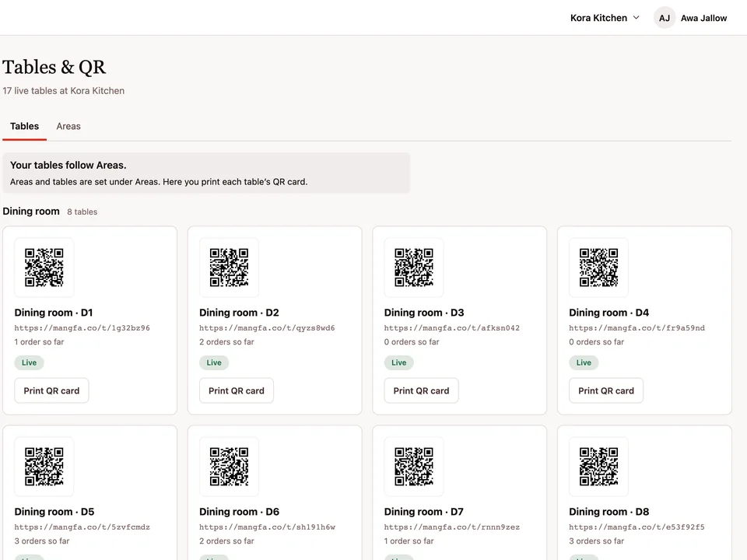Switch to the Areas tab
This screenshot has height=560, width=747.
pos(68,126)
